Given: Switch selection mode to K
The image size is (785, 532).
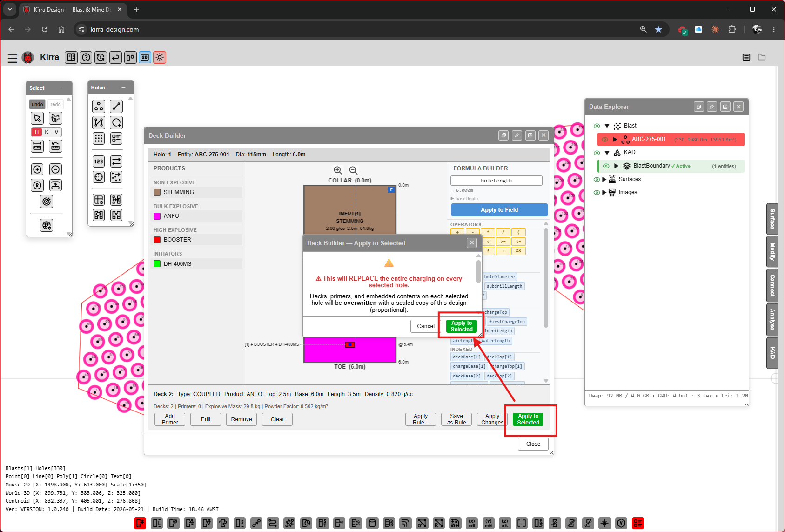Looking at the screenshot, I should 47,132.
